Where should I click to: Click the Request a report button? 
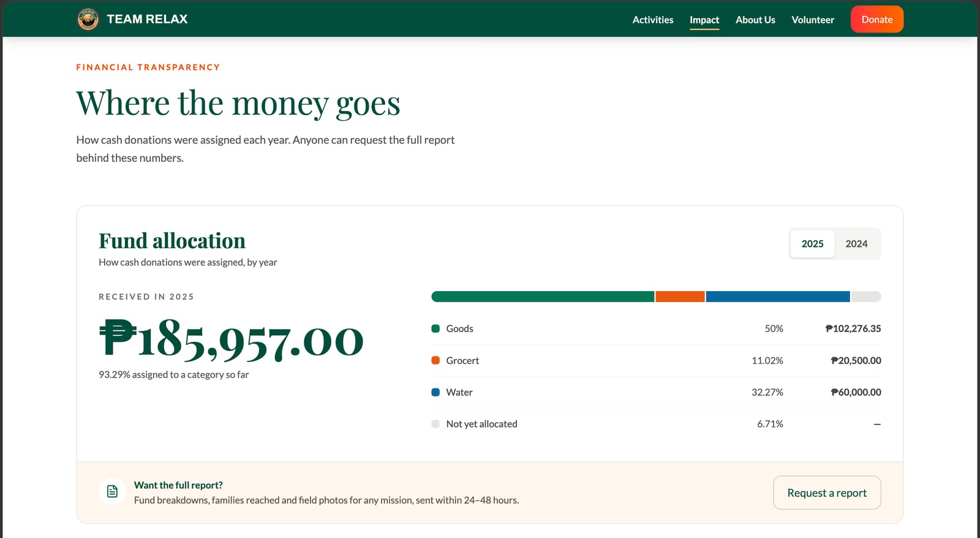[827, 493]
